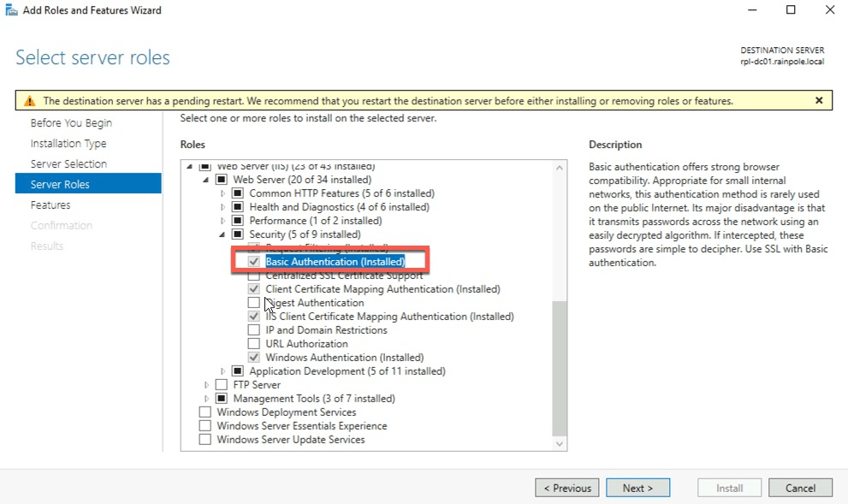
Task: Expand the Application Development node
Action: click(222, 371)
